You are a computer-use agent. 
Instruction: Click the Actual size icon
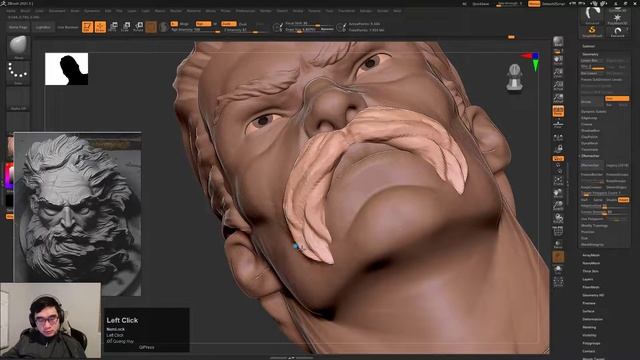coord(558,86)
